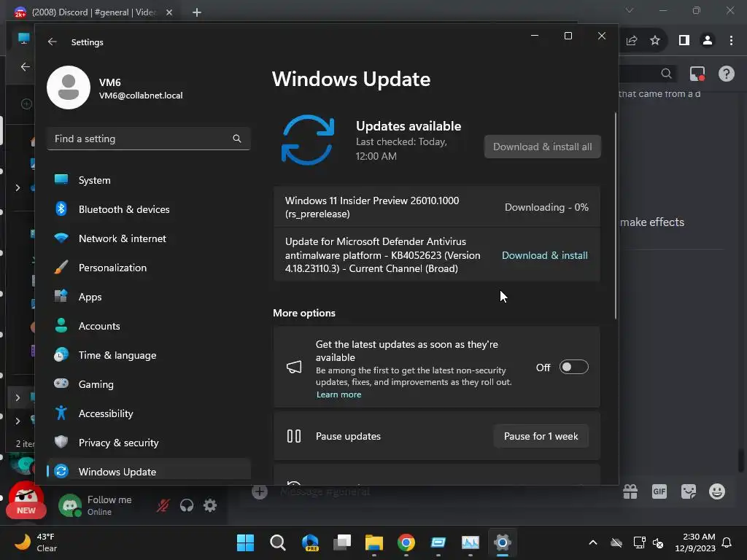747x560 pixels.
Task: Focus the Find a setting search box
Action: pos(149,139)
